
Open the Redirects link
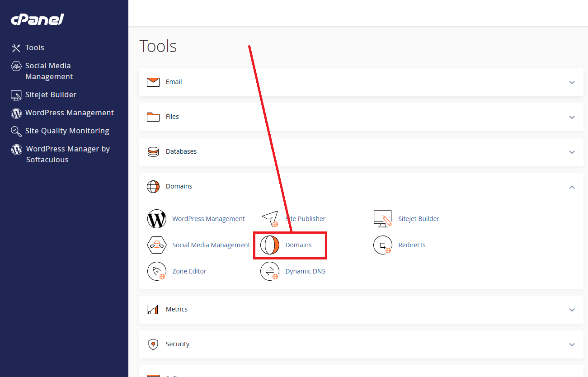coord(412,245)
